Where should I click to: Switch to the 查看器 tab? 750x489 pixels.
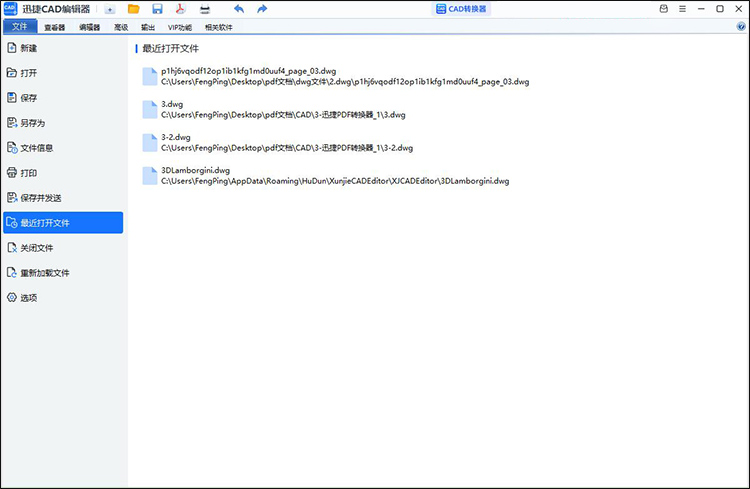pos(54,27)
